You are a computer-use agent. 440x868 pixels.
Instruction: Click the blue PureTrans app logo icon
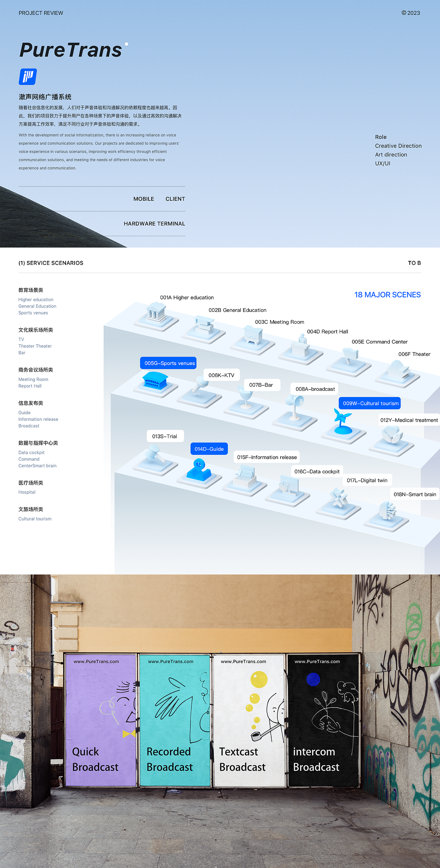[27, 77]
